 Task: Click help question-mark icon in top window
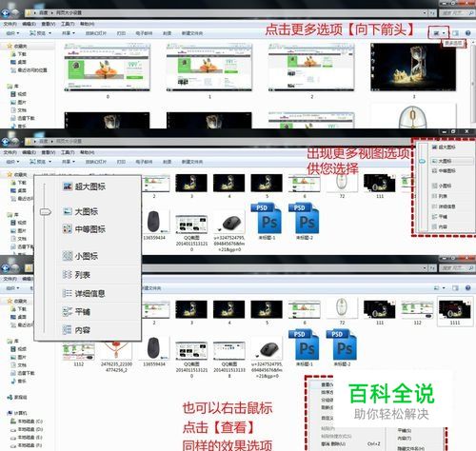[467, 33]
